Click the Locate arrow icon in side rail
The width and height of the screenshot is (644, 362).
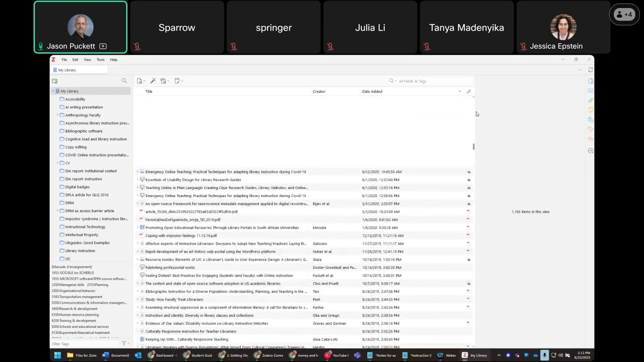(591, 151)
